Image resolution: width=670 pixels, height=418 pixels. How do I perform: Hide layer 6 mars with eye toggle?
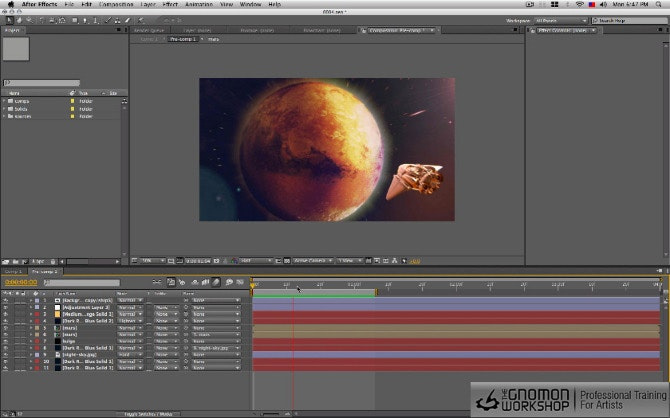point(6,335)
